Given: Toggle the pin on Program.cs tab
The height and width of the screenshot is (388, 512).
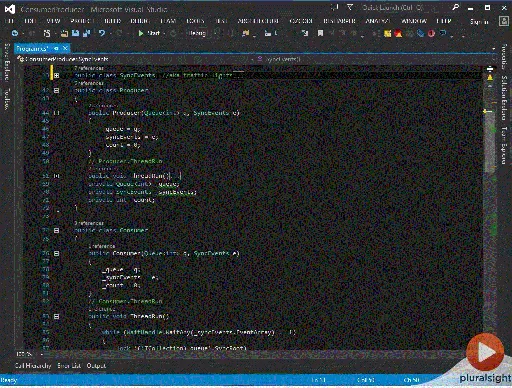Looking at the screenshot, I should tap(56, 49).
